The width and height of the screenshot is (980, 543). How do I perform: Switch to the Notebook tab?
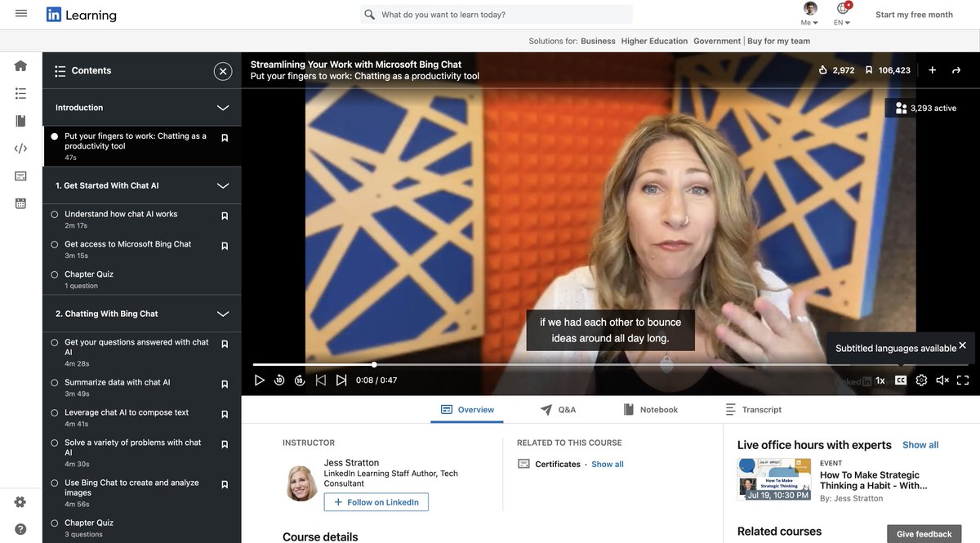click(x=650, y=410)
